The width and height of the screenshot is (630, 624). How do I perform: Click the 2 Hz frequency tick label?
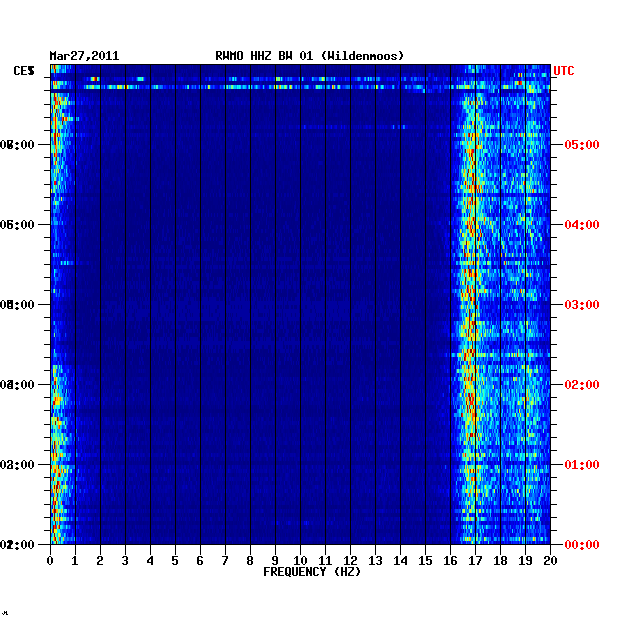pyautogui.click(x=100, y=561)
